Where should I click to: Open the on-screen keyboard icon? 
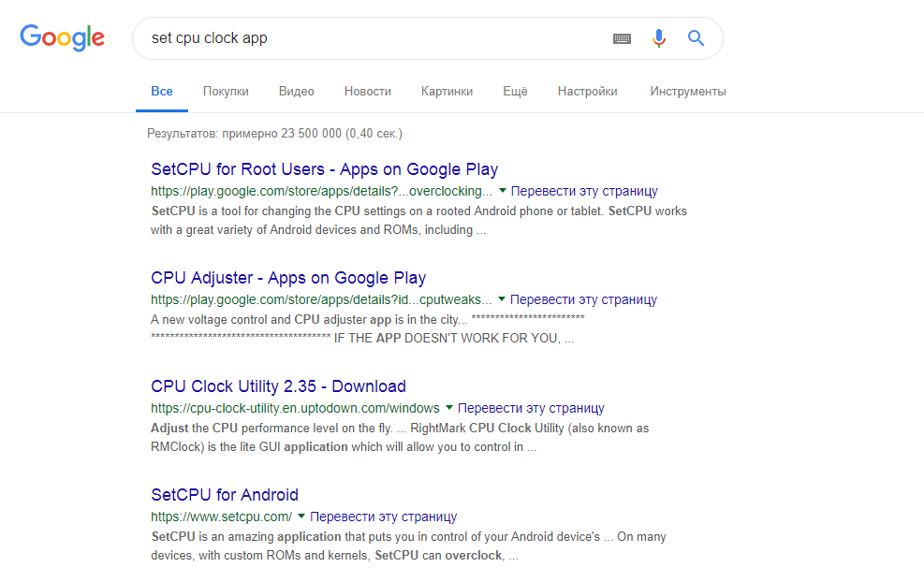tap(622, 39)
